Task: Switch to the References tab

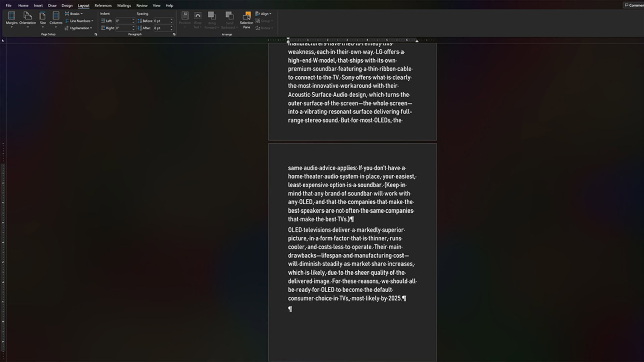Action: 103,5
